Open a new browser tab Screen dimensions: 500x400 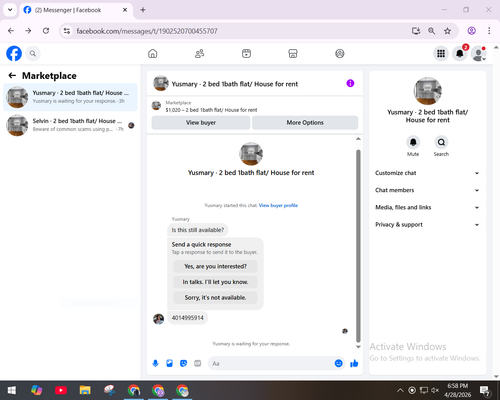tap(143, 10)
